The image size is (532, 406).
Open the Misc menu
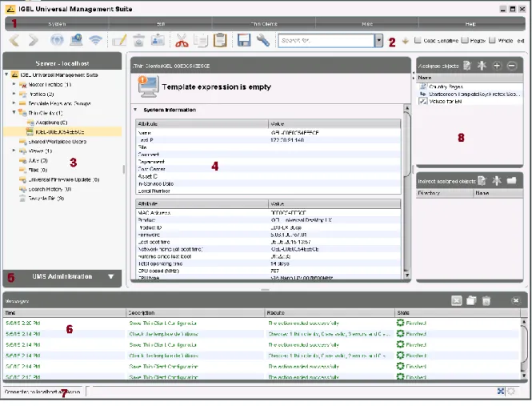click(x=367, y=24)
